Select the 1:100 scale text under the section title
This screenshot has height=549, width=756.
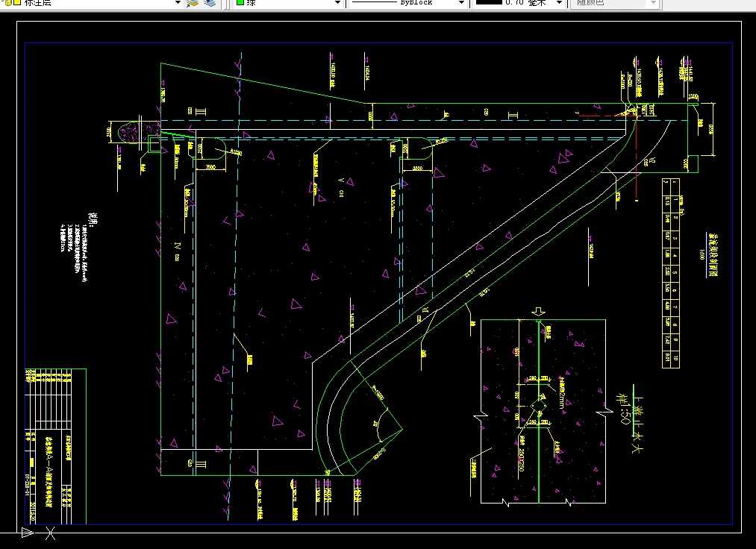702,254
